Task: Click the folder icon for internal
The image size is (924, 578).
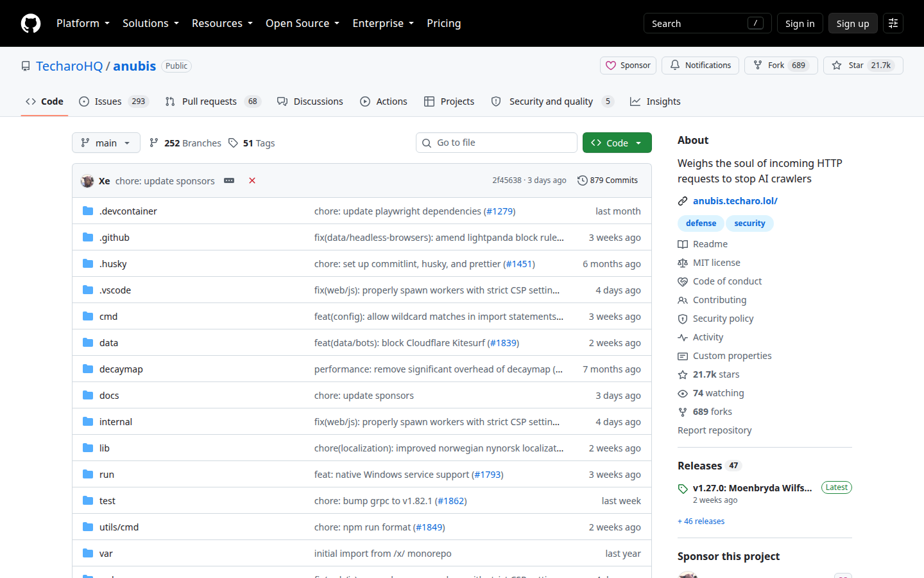Action: pos(88,422)
